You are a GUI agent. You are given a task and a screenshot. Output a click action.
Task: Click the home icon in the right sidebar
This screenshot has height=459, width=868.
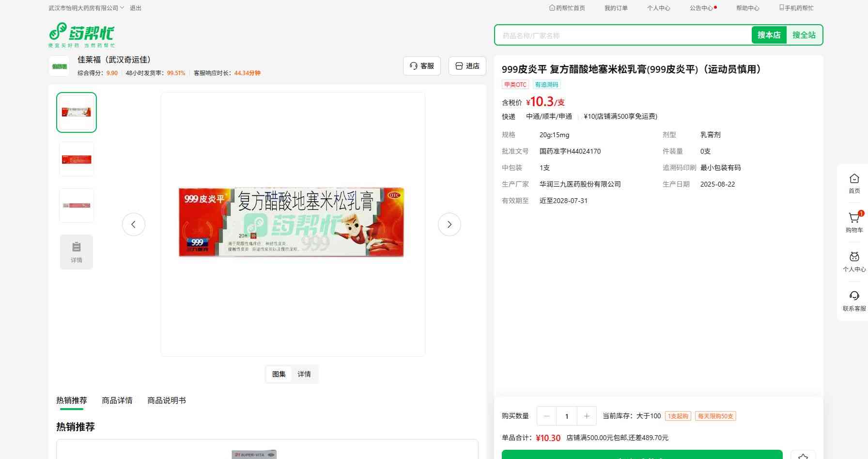tap(854, 183)
